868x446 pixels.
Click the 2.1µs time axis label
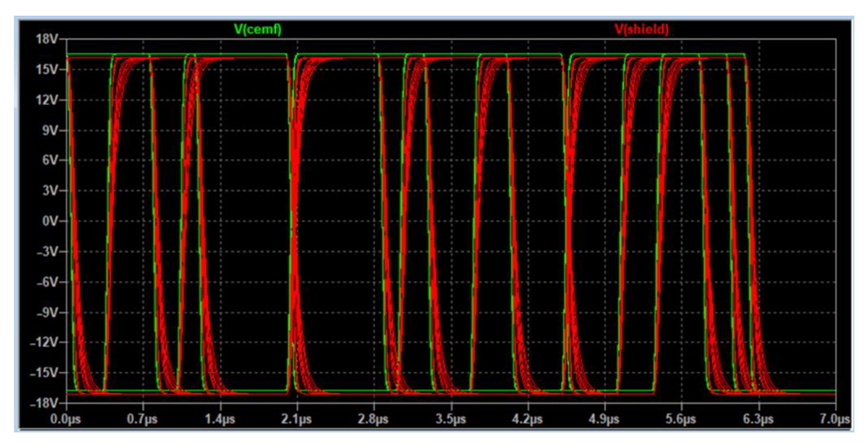[x=296, y=420]
